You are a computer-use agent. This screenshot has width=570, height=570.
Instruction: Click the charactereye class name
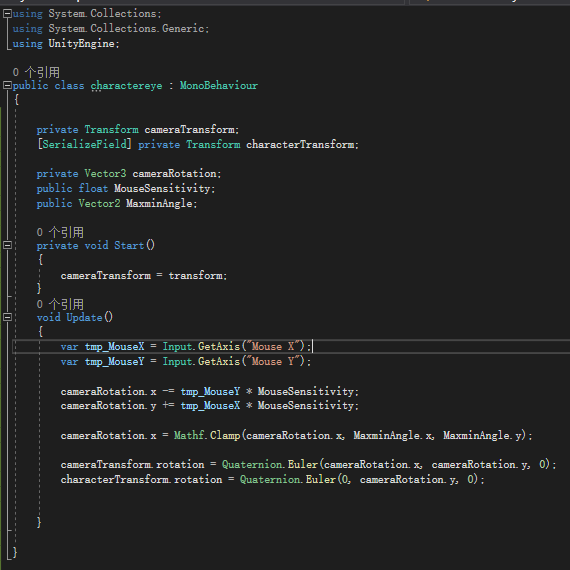tap(127, 86)
